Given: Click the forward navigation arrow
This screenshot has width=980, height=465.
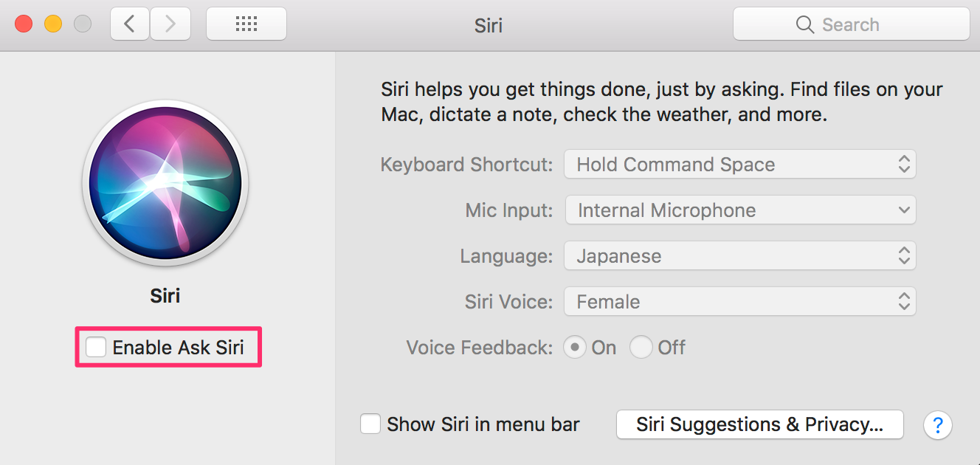Looking at the screenshot, I should coord(170,23).
